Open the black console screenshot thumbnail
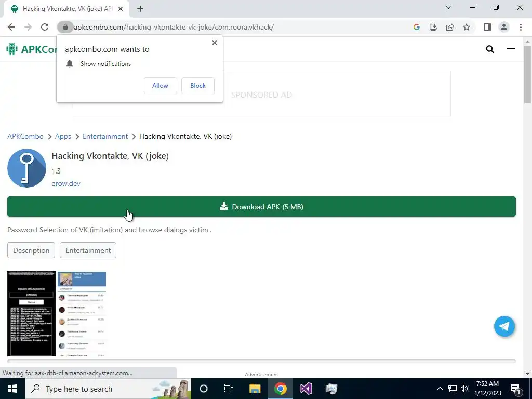The image size is (532, 399). [31, 313]
